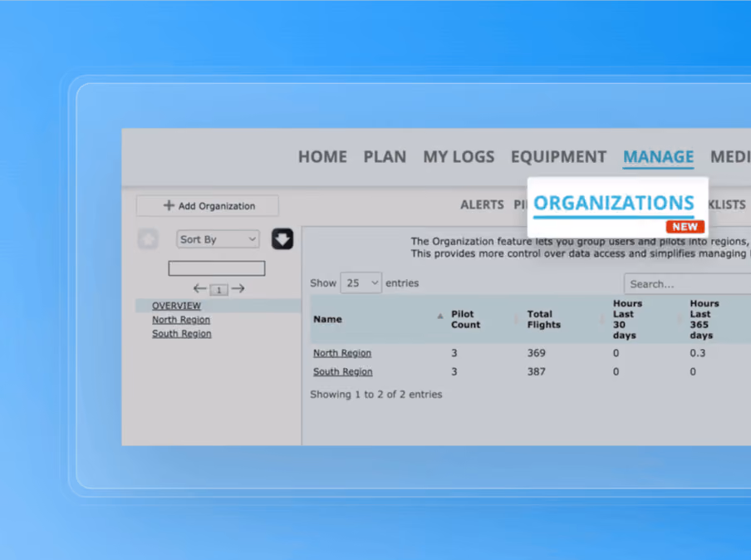Open the MANAGE menu

pos(658,157)
